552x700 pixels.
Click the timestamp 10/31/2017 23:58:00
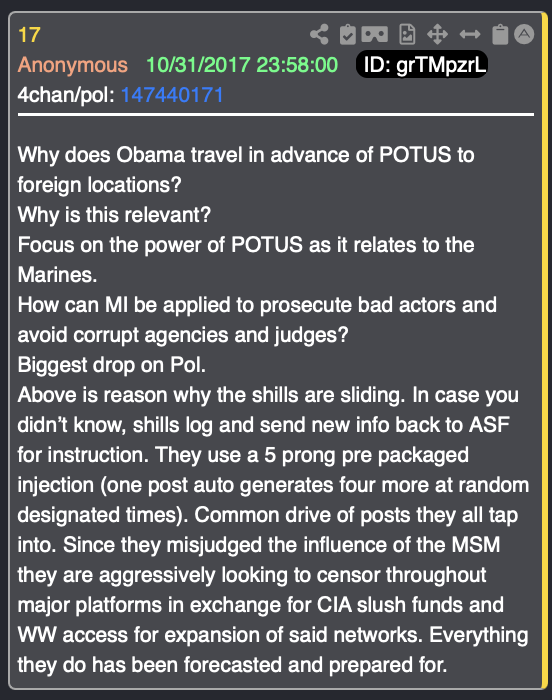[x=242, y=65]
